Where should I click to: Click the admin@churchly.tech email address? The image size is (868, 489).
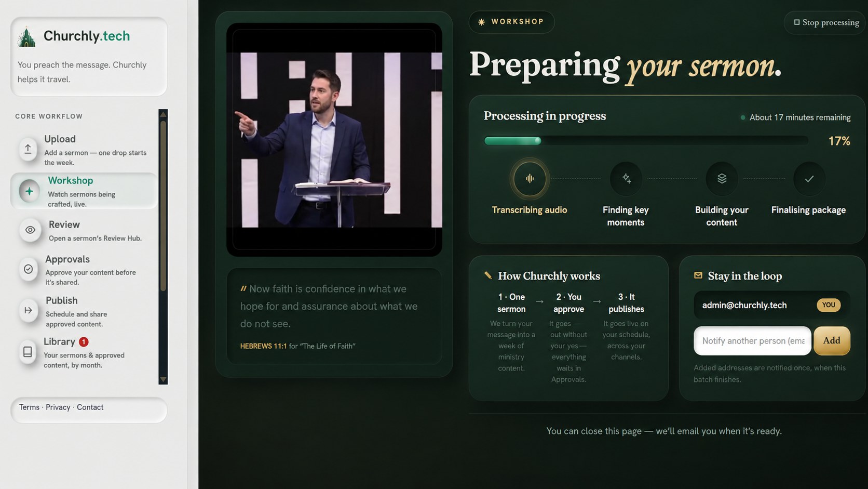coord(744,306)
